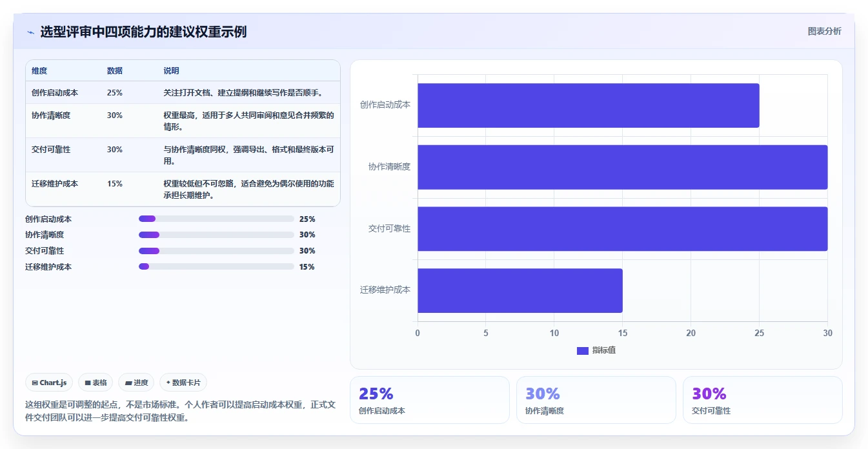Click the 25% value in table
The image size is (868, 449).
click(x=115, y=93)
